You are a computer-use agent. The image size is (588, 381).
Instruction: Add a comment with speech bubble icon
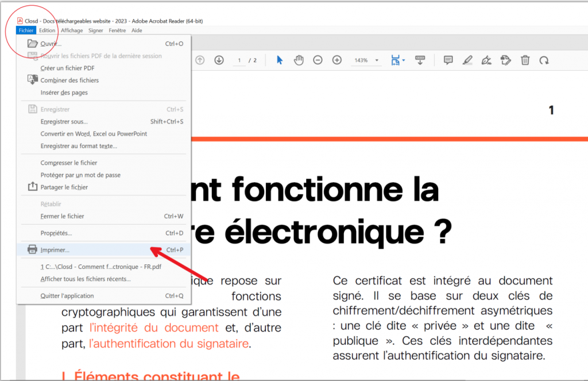448,60
